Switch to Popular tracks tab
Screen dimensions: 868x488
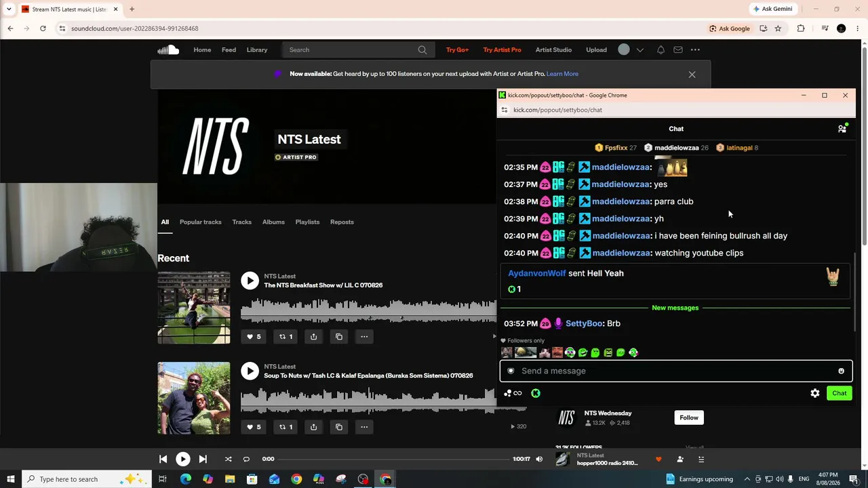201,222
